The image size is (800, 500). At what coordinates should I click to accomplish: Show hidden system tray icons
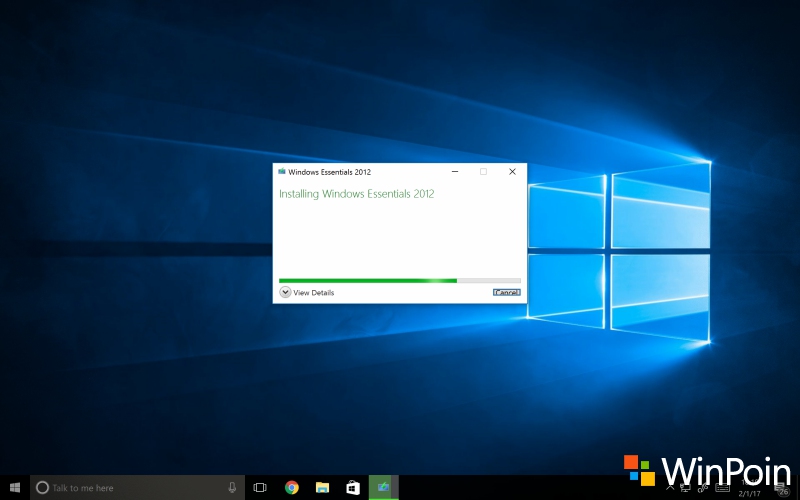click(670, 488)
